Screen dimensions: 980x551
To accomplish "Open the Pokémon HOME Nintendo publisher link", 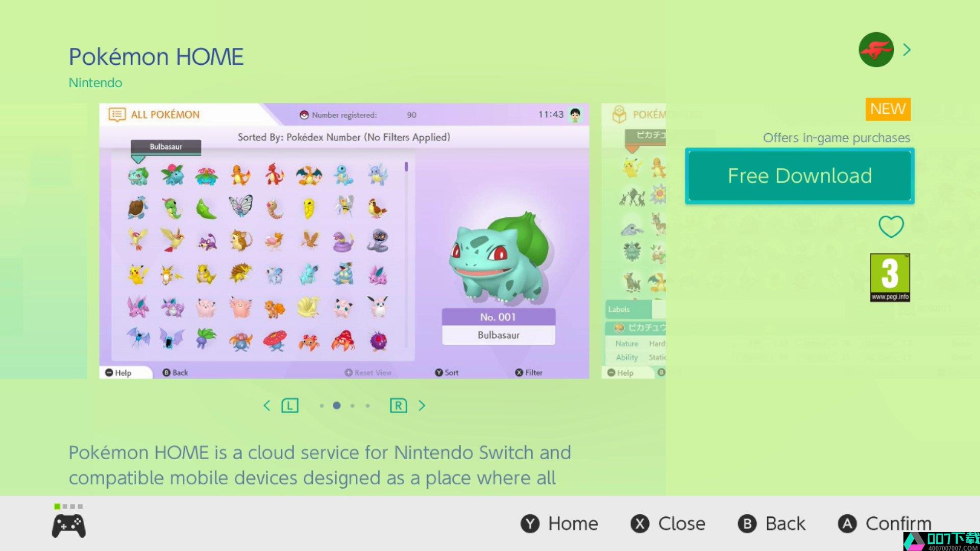I will [95, 82].
